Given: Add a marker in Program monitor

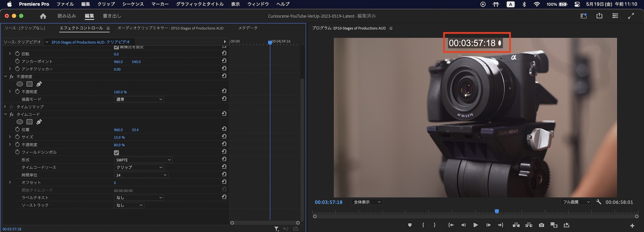Looking at the screenshot, I should (x=410, y=225).
